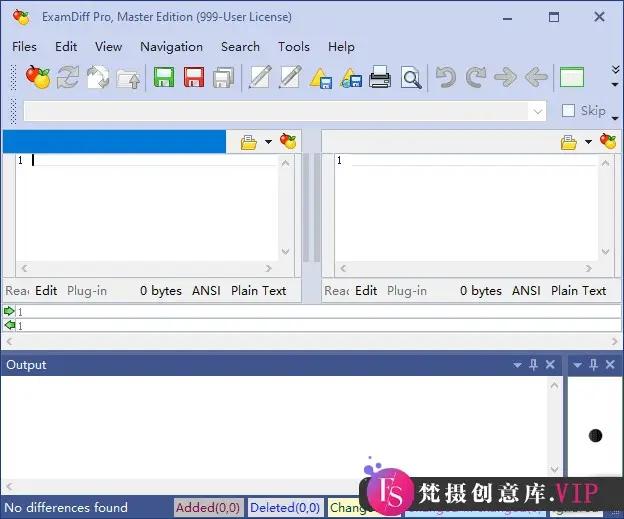624x519 pixels.
Task: Open right pane file browse folder icon
Action: (569, 142)
